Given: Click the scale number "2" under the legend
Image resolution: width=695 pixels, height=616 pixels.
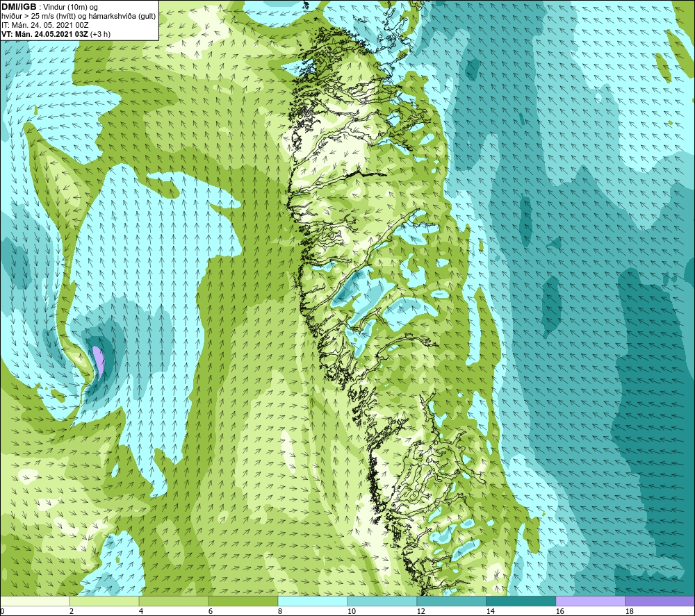Looking at the screenshot, I should [x=72, y=611].
